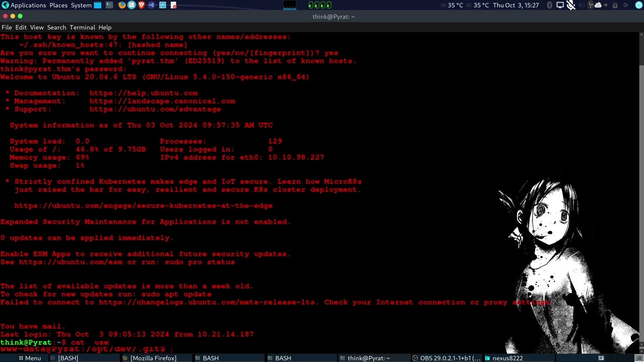Open the cloud sync tray icon
Image resolution: width=644 pixels, height=362 pixels.
pos(598,5)
